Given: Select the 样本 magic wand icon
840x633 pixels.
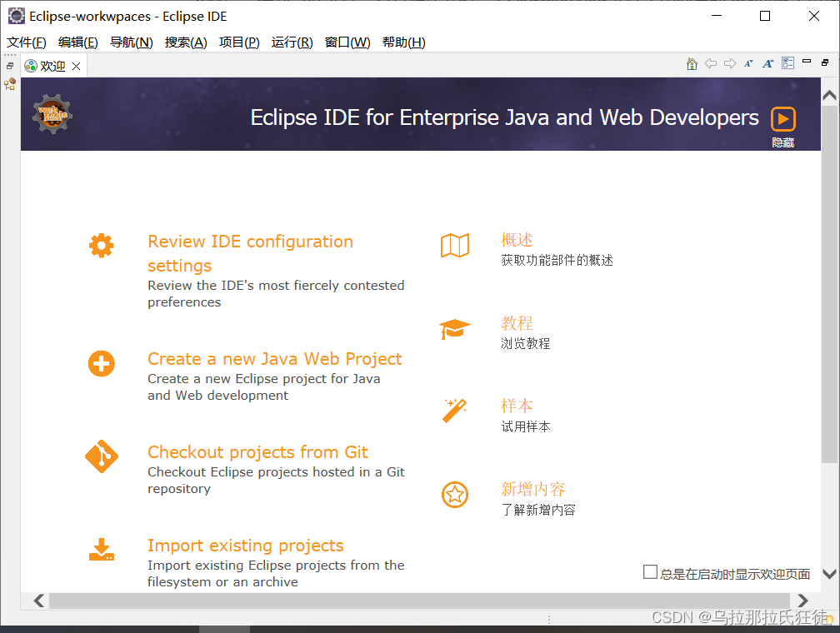Looking at the screenshot, I should click(x=454, y=411).
